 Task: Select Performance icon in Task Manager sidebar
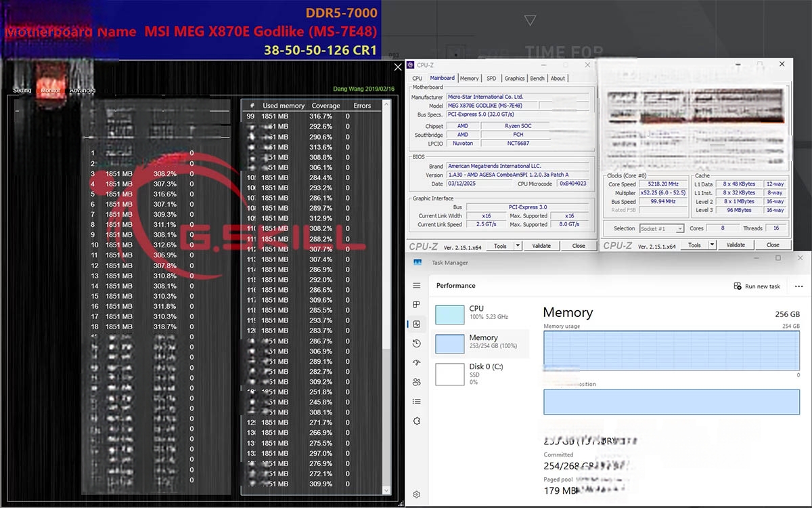click(417, 324)
